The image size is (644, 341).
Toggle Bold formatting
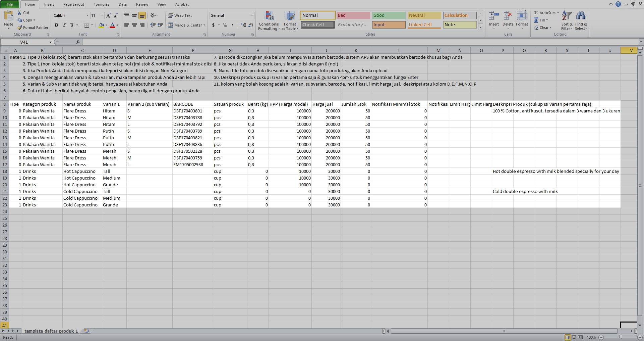[56, 25]
